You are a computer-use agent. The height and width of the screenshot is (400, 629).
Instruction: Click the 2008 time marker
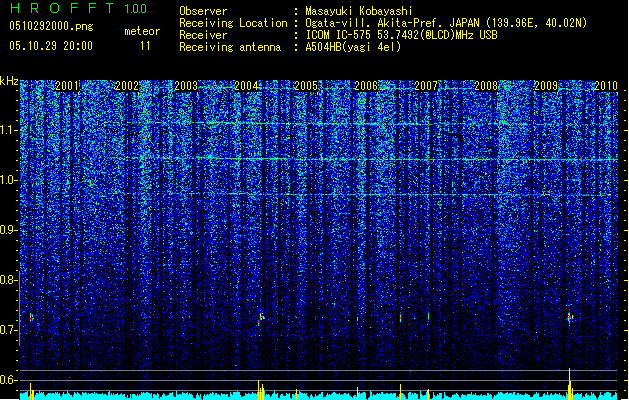point(486,85)
